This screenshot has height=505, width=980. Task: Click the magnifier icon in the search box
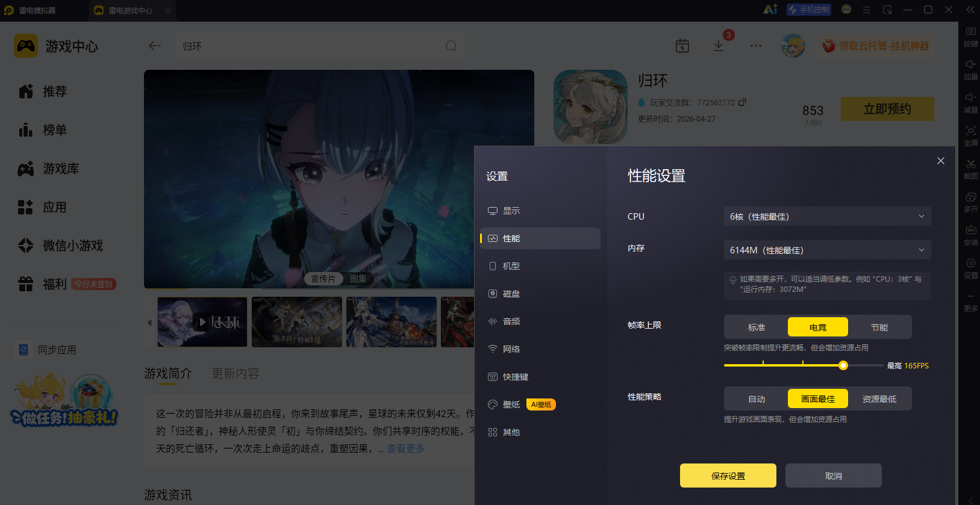[x=451, y=46]
